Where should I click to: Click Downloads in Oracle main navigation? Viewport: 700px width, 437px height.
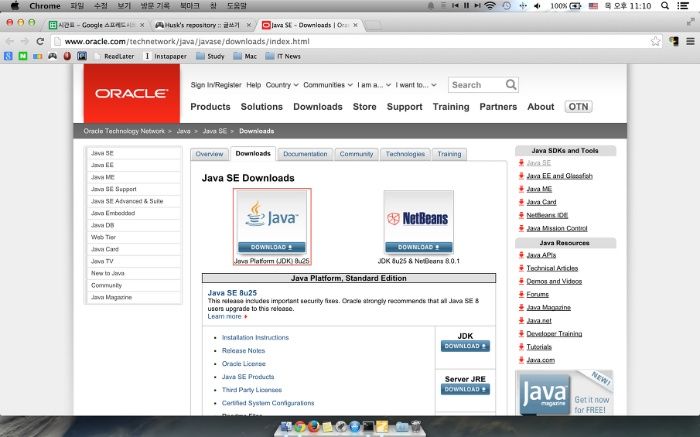tap(318, 107)
